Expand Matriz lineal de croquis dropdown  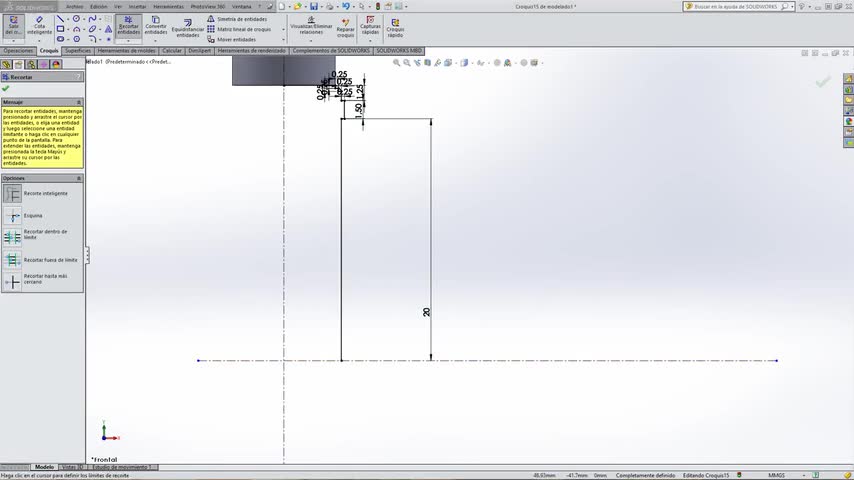pyautogui.click(x=283, y=29)
